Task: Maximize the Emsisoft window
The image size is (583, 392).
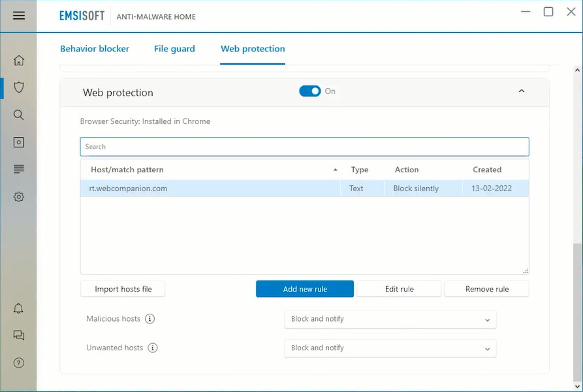Action: [x=548, y=12]
